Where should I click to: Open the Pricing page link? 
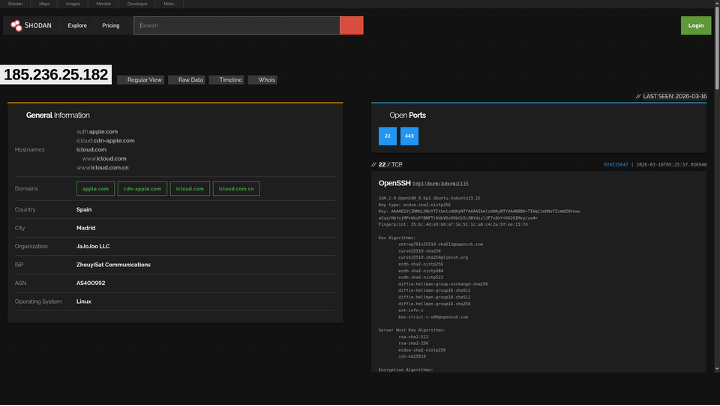[110, 25]
